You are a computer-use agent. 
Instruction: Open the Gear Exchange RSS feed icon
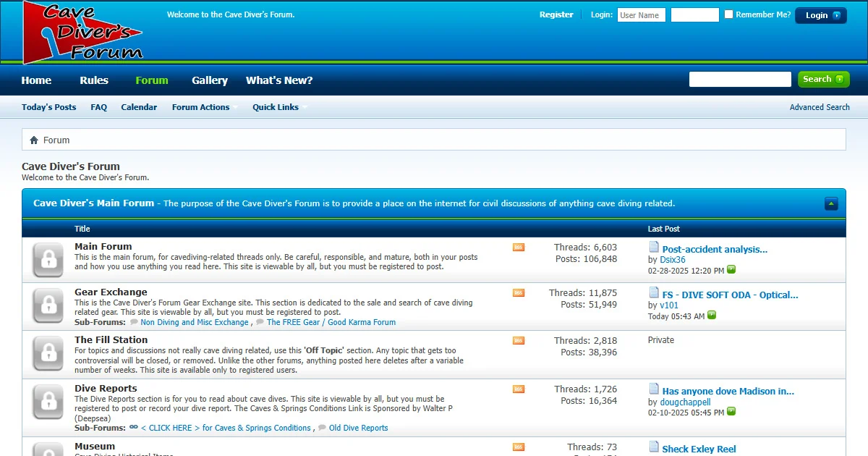pyautogui.click(x=519, y=293)
